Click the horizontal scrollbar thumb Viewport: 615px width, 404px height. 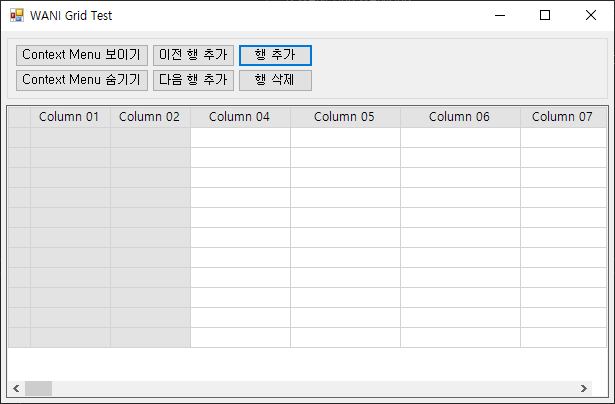[x=38, y=388]
